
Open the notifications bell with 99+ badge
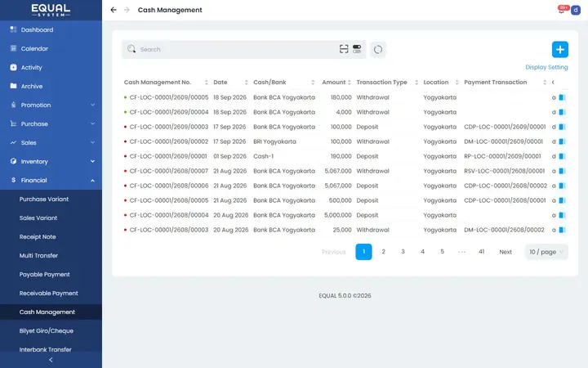pyautogui.click(x=562, y=9)
